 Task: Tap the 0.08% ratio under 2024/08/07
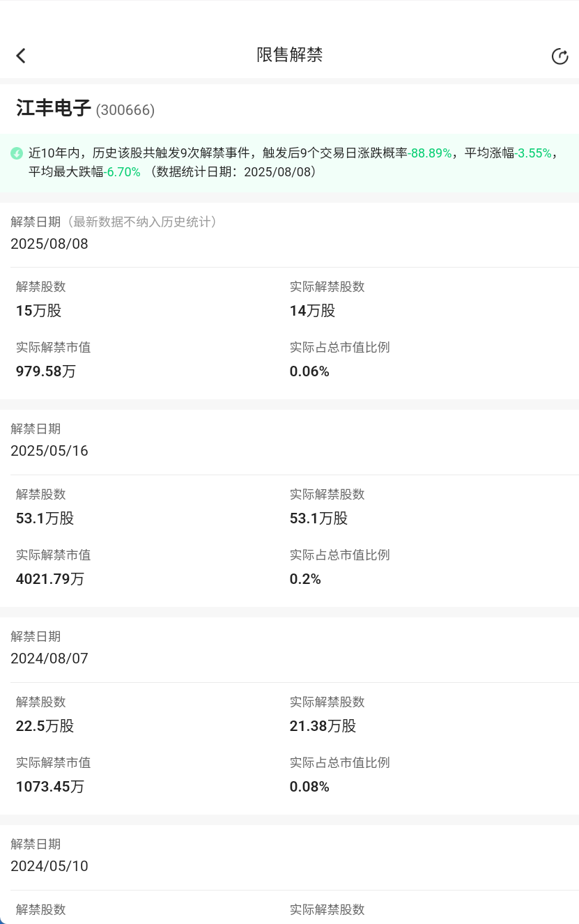[x=309, y=787]
